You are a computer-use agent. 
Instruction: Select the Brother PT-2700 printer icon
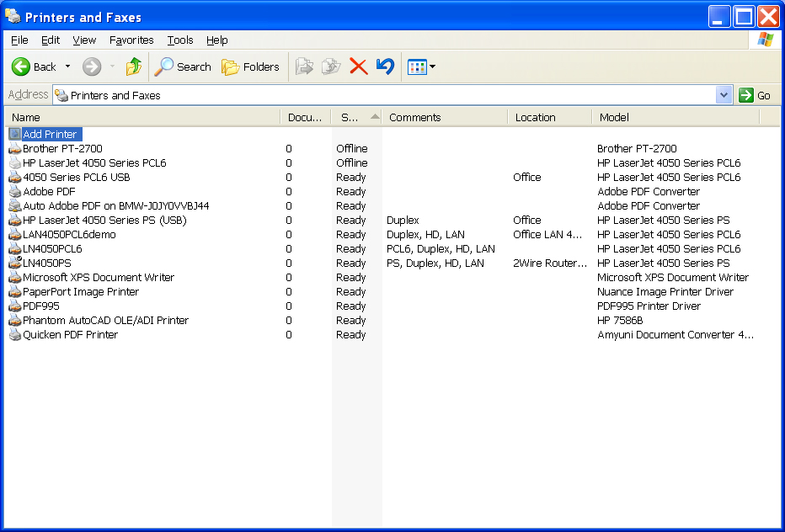(x=14, y=149)
